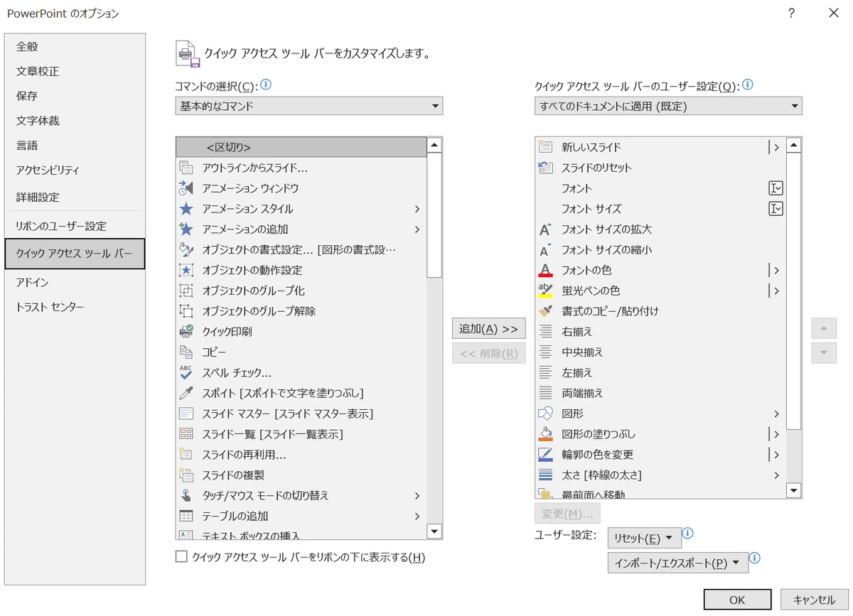Select the 書式のコピー/貼り付け brush icon
Image resolution: width=853 pixels, height=616 pixels.
(545, 311)
